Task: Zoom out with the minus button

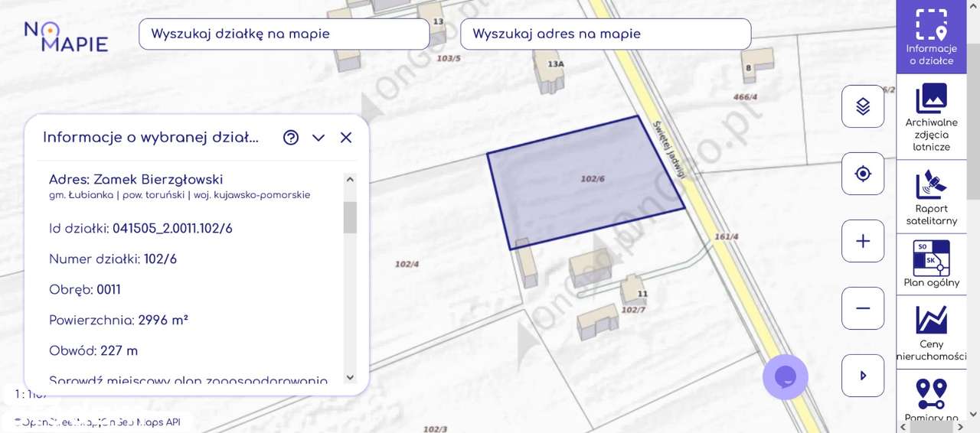Action: coord(863,308)
